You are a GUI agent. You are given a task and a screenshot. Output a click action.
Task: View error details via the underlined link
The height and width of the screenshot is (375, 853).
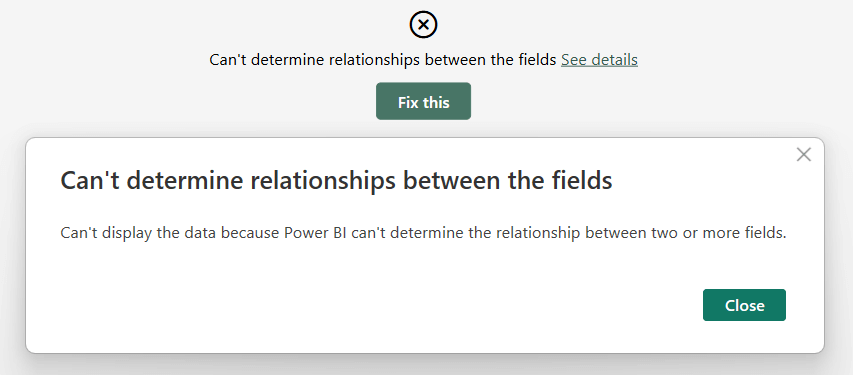pos(599,59)
